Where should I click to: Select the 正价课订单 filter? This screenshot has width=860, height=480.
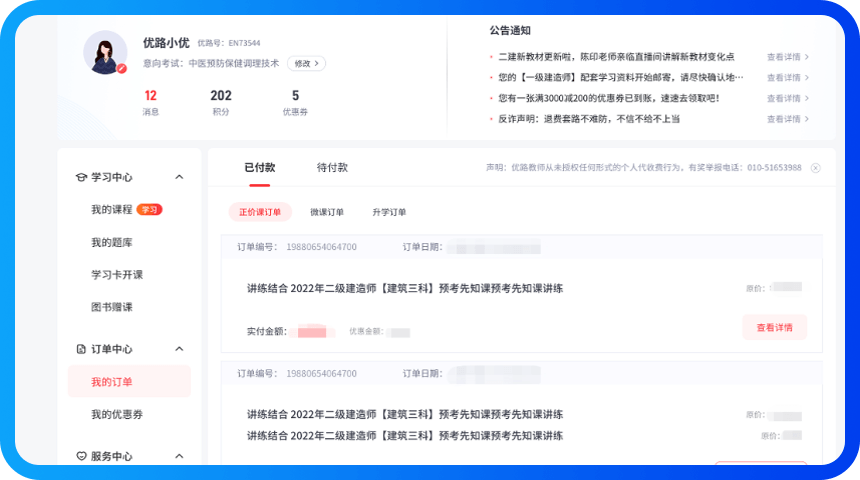tap(260, 212)
